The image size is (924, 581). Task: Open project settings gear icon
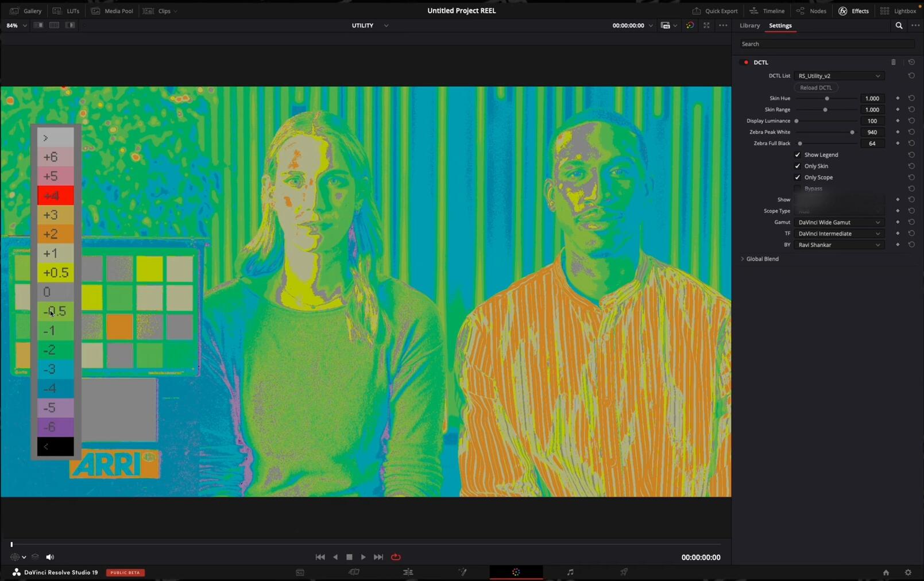click(908, 572)
